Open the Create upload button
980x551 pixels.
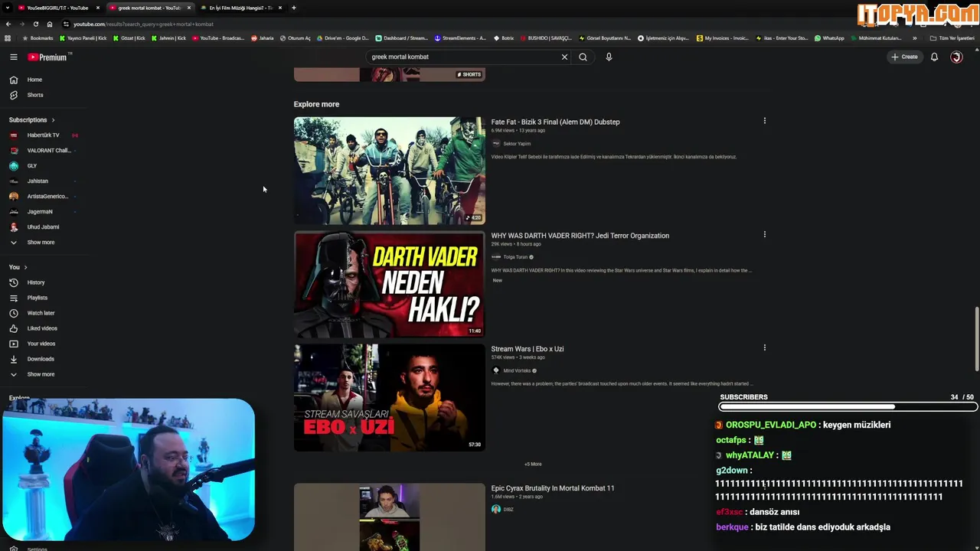[904, 57]
